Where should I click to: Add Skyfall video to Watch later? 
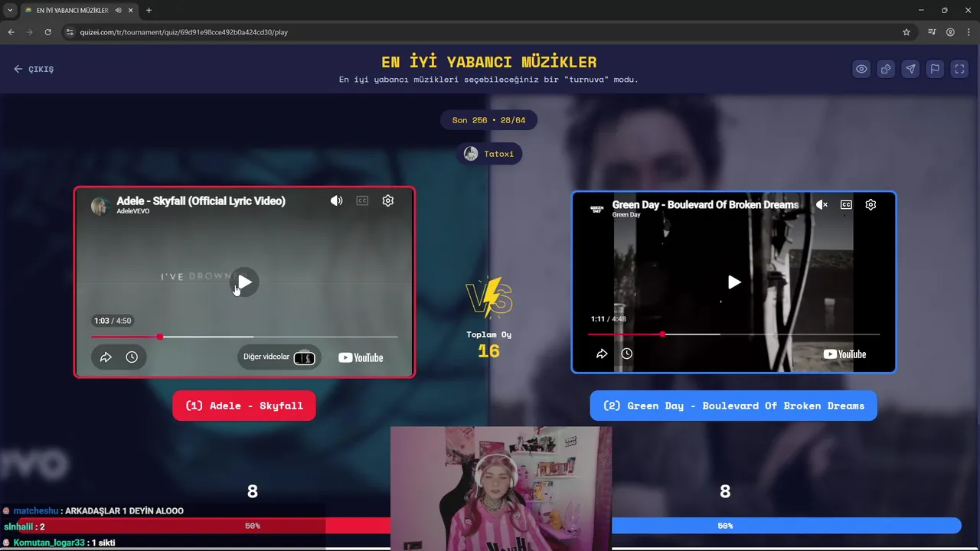coord(132,357)
